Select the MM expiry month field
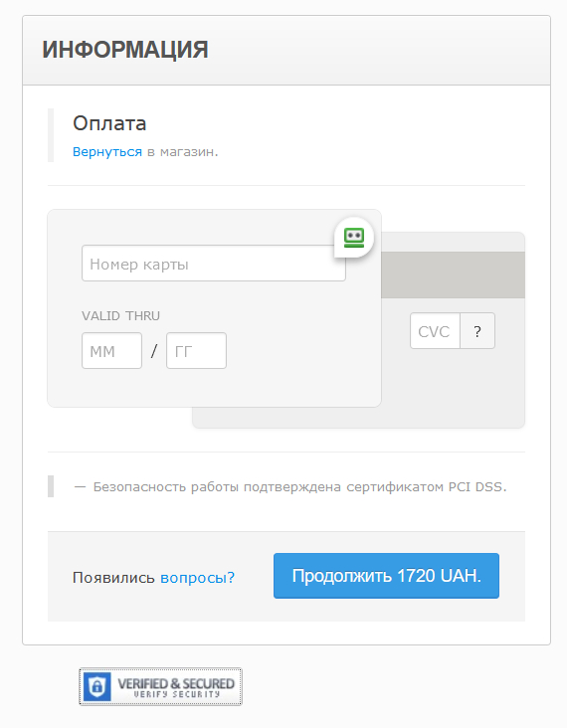The width and height of the screenshot is (567, 728). point(112,350)
